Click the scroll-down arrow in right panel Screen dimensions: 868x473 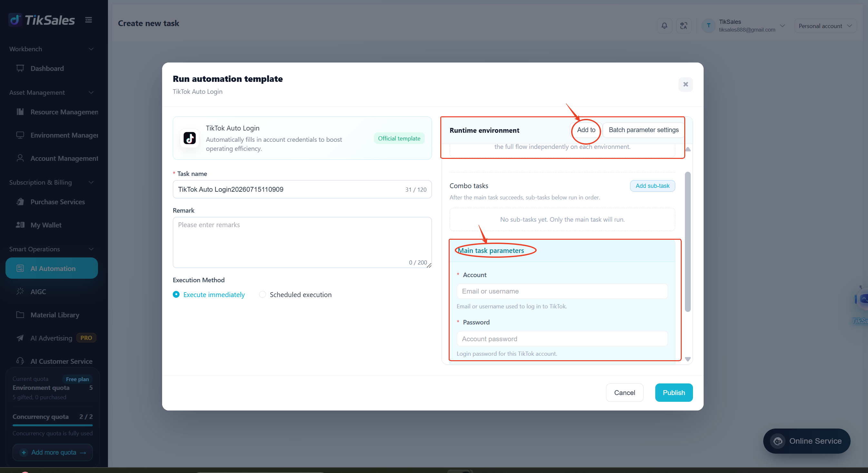[x=688, y=359]
